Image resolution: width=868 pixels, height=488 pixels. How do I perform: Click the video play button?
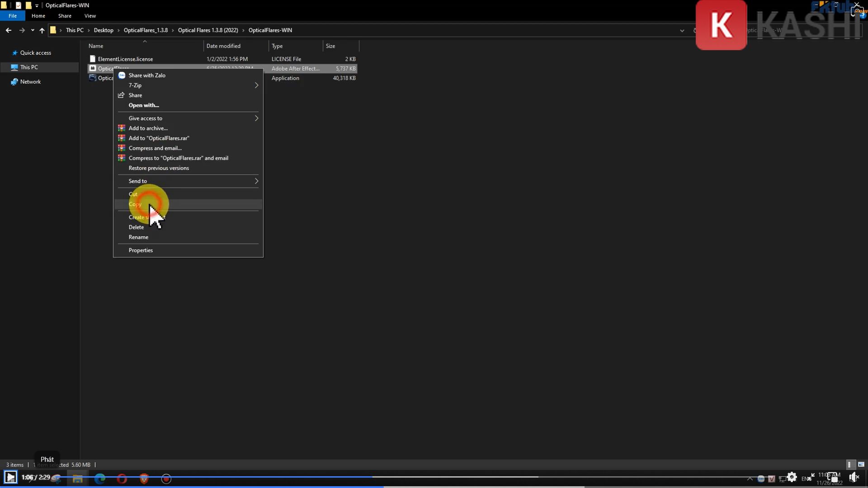click(x=10, y=477)
